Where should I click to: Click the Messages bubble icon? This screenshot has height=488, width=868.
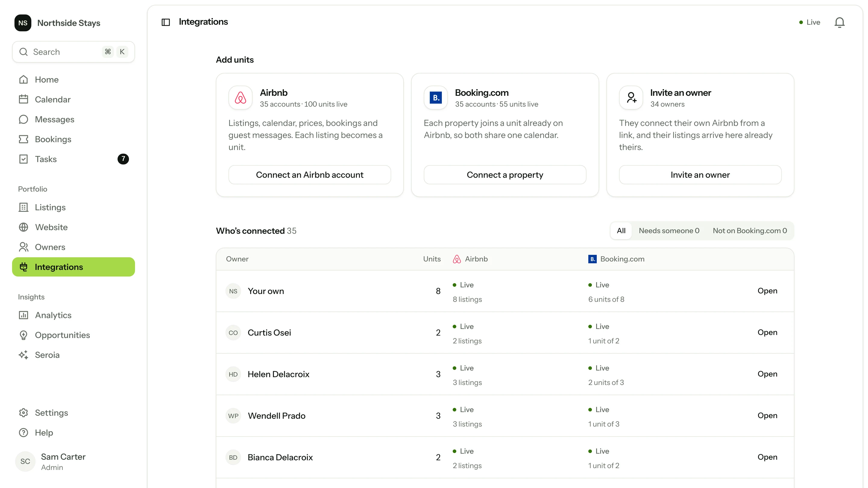(23, 119)
